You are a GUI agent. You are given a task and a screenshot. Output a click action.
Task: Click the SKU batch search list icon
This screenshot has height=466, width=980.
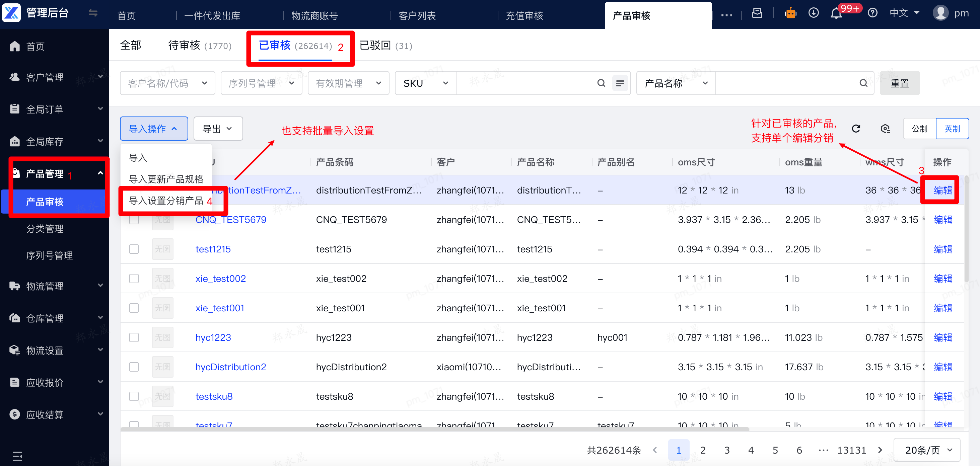pos(620,83)
